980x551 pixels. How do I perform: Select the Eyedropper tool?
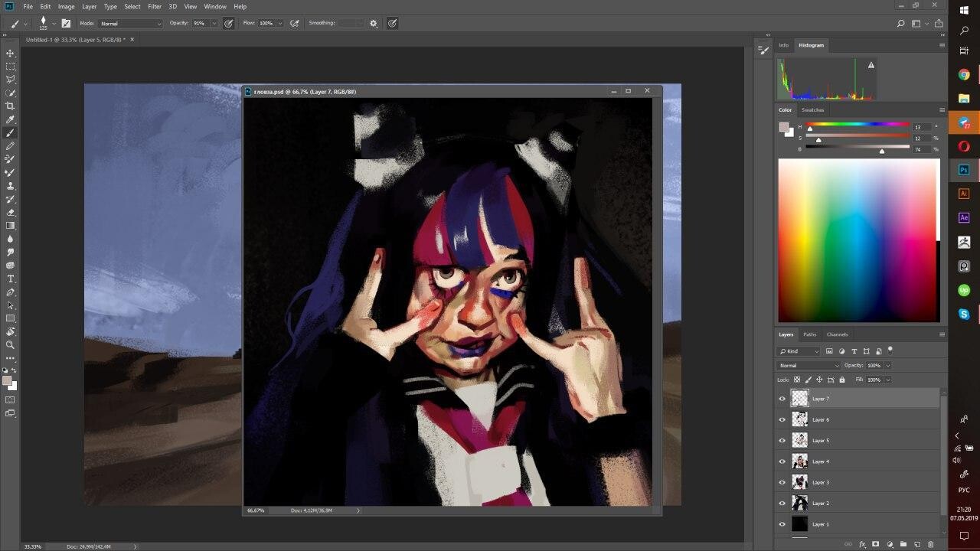click(10, 119)
